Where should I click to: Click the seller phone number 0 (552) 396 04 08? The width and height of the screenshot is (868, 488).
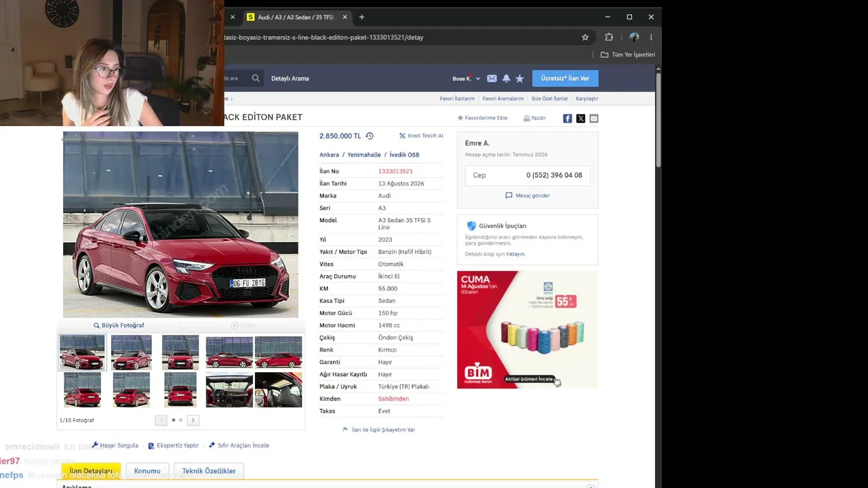pos(554,175)
